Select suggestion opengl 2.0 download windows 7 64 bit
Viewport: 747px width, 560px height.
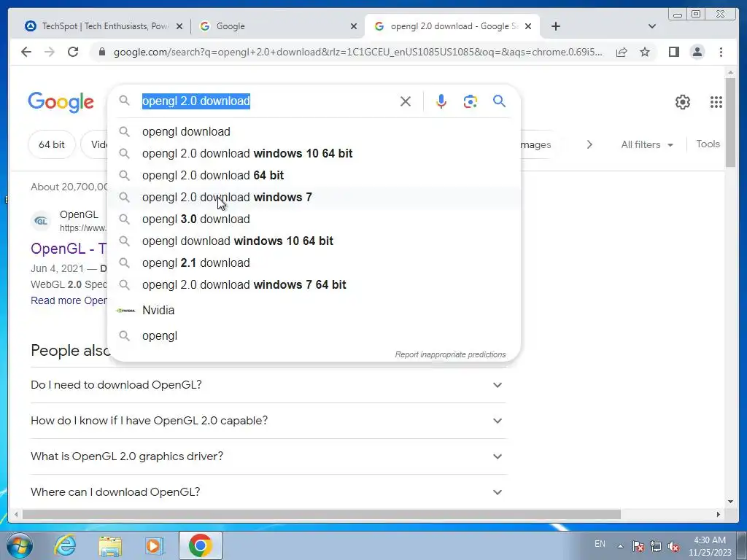(314, 285)
